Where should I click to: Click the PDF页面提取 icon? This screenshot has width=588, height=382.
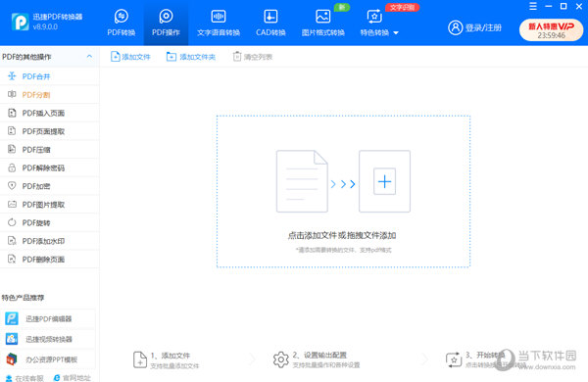point(12,130)
